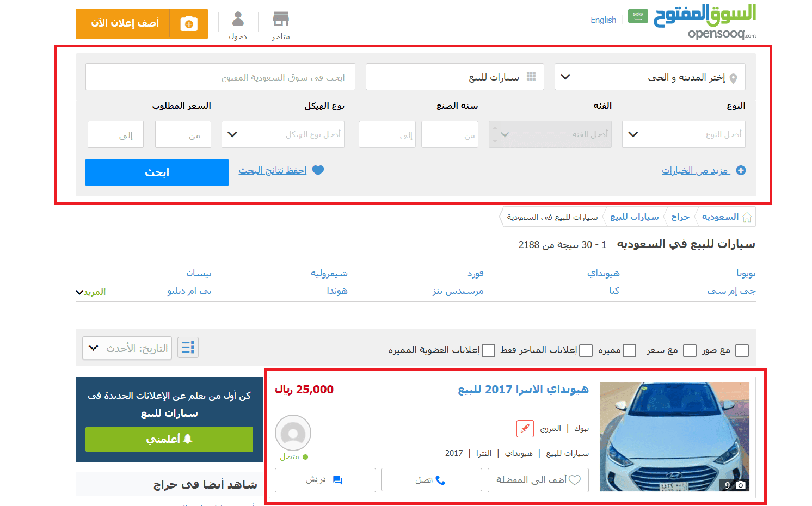Open the white Hyundai Elantra photo thumbnail

[674, 437]
